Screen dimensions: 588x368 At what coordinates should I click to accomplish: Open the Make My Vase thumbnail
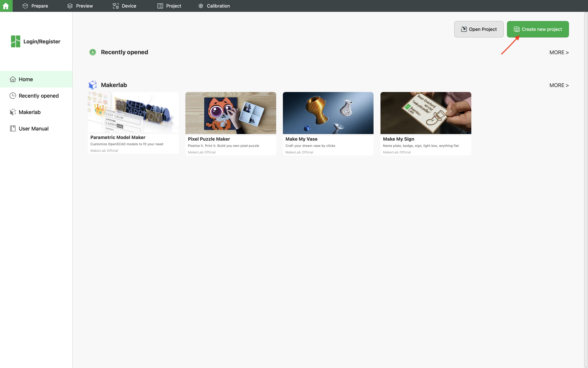tap(328, 113)
